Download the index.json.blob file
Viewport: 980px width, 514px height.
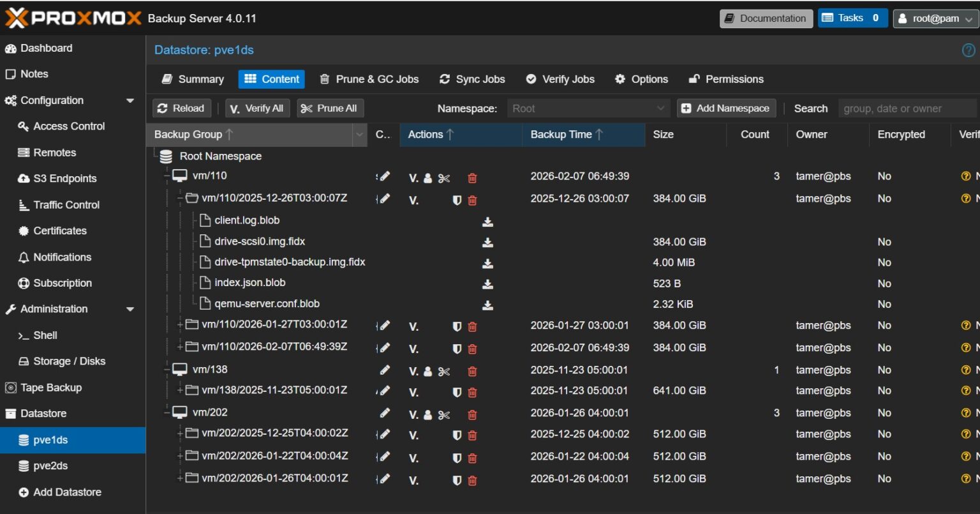(x=487, y=284)
